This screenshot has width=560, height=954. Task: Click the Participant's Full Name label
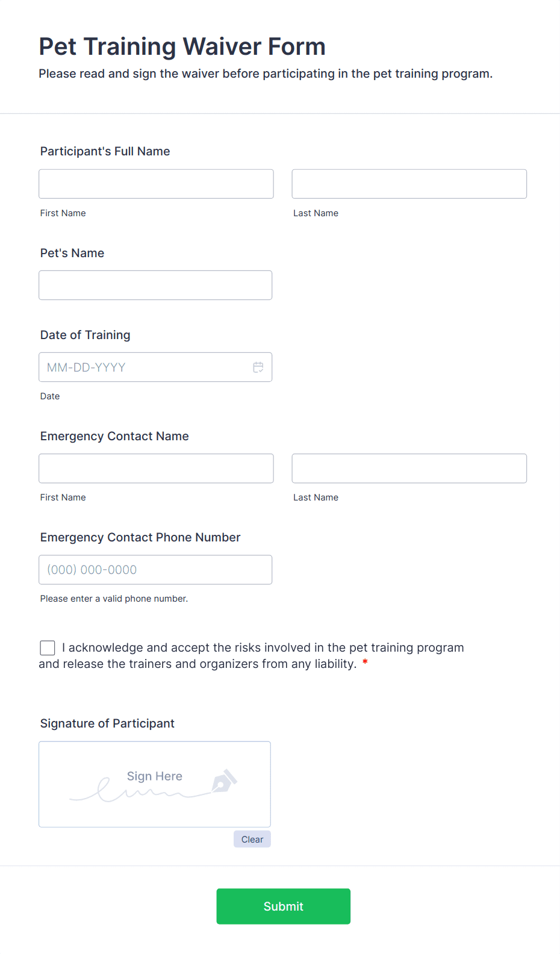[105, 151]
